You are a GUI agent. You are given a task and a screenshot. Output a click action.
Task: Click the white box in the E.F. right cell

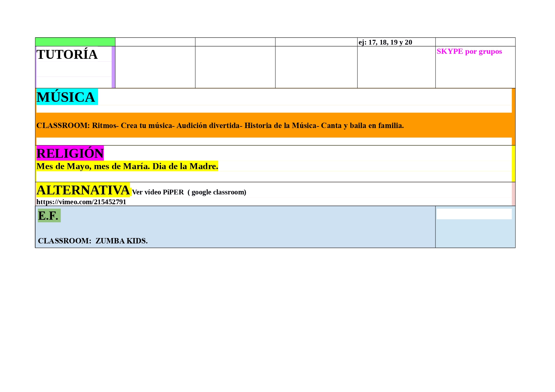(x=474, y=214)
